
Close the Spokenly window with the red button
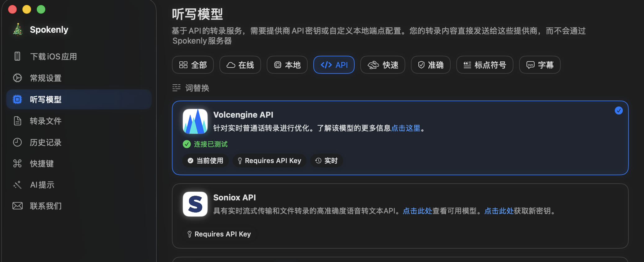(x=12, y=9)
